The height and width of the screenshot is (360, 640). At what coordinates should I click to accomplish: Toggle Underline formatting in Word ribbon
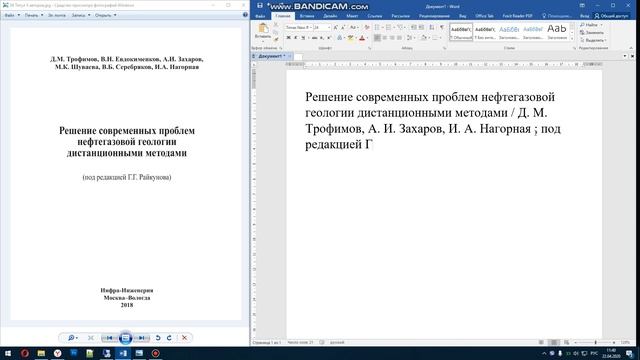coord(303,38)
